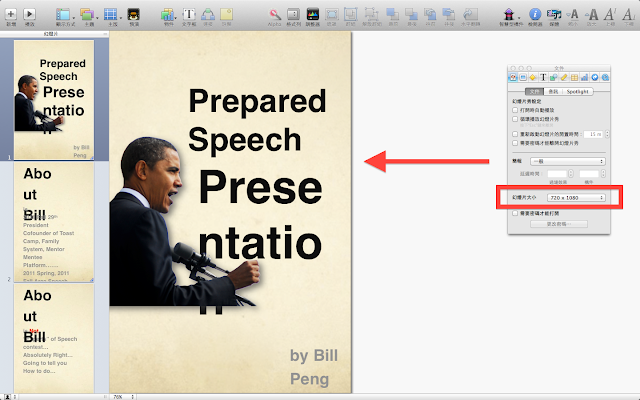Click the 'by Bill Peng' text on slide
Viewport: 640px width, 400px height.
313,367
